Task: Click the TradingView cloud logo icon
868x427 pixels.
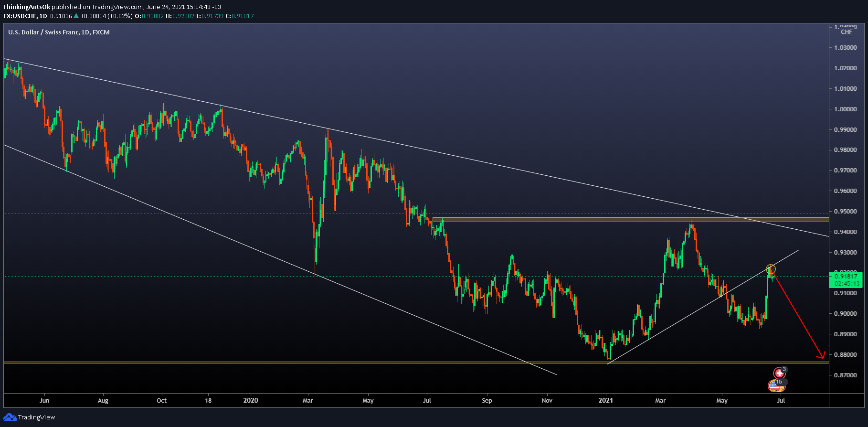Action: point(10,417)
